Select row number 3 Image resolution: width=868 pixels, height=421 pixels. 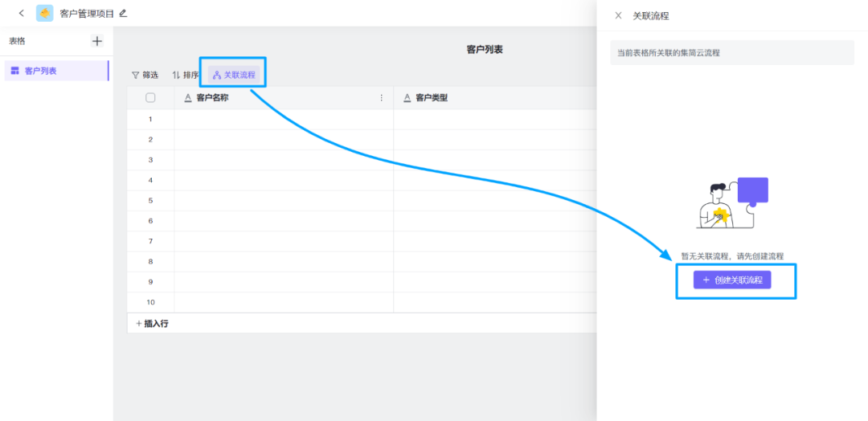(150, 160)
